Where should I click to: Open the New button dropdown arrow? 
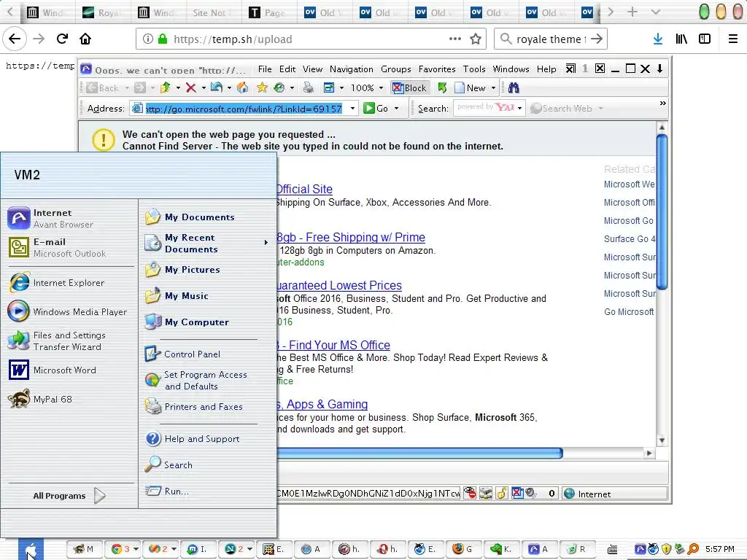click(x=493, y=88)
